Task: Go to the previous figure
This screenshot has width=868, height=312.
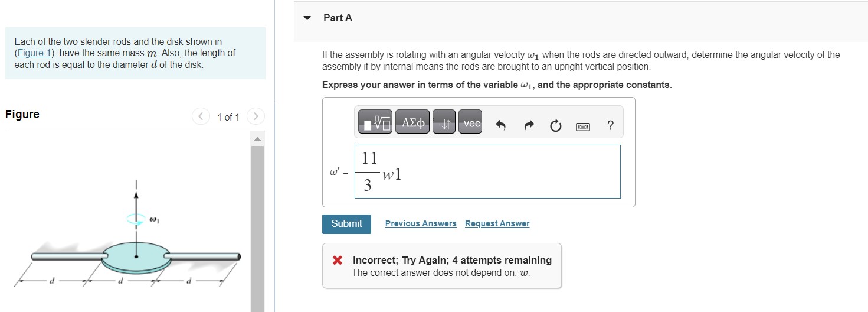Action: [x=201, y=116]
